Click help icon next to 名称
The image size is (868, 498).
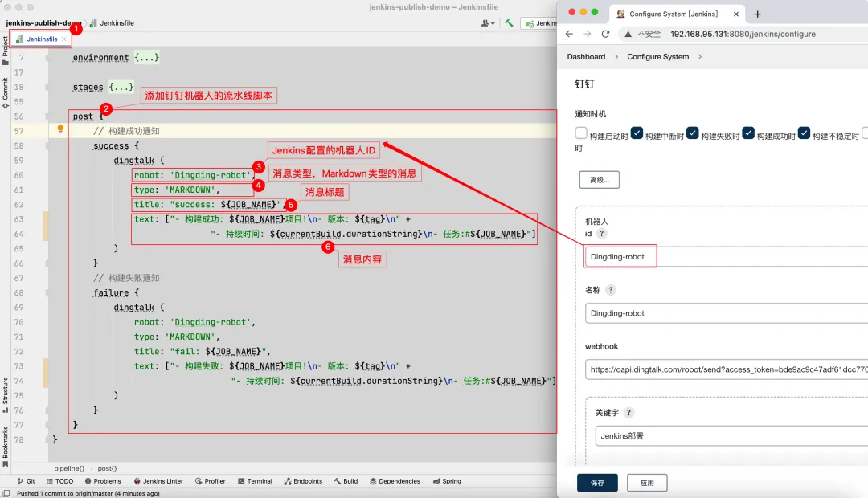611,290
